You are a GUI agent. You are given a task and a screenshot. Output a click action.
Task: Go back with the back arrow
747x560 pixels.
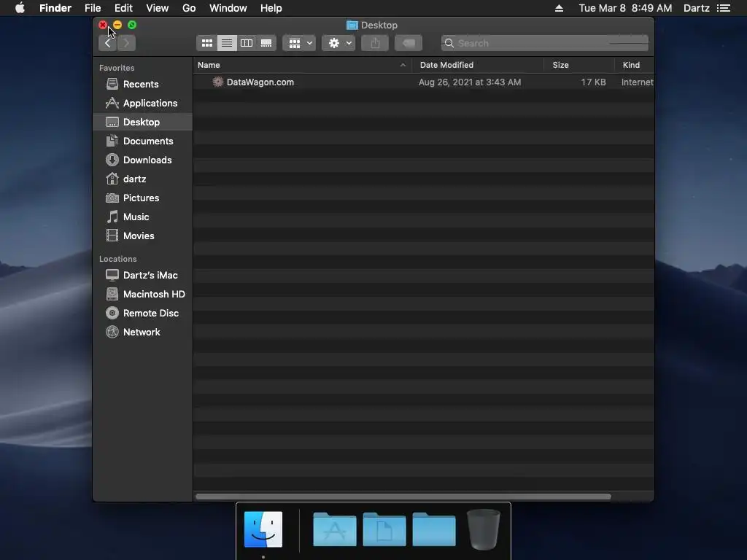[x=108, y=43]
